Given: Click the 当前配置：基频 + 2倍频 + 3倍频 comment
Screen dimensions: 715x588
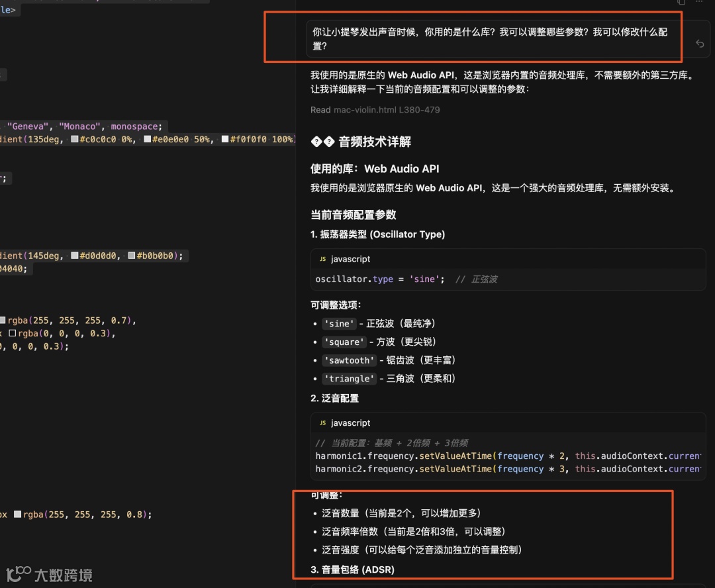Looking at the screenshot, I should coord(392,443).
